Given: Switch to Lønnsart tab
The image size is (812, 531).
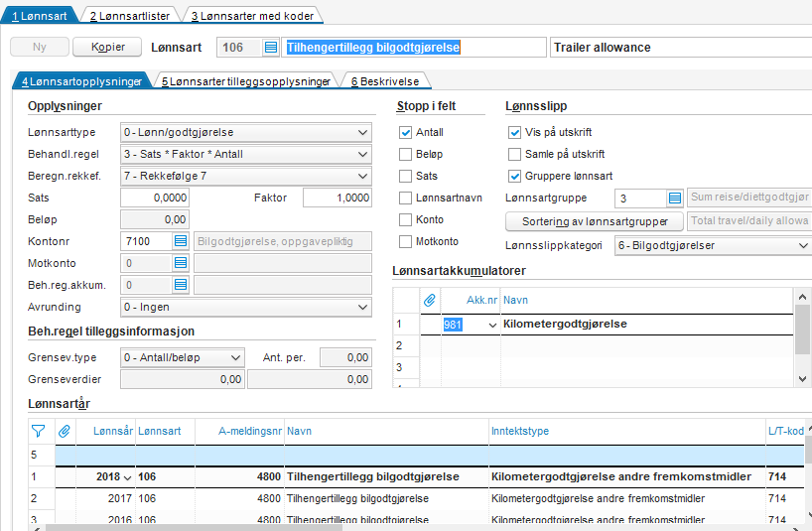Looking at the screenshot, I should 40,16.
